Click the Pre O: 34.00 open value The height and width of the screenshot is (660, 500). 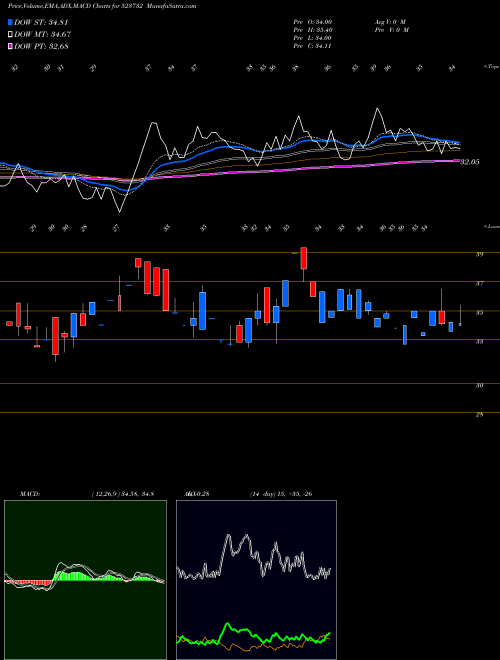313,21
